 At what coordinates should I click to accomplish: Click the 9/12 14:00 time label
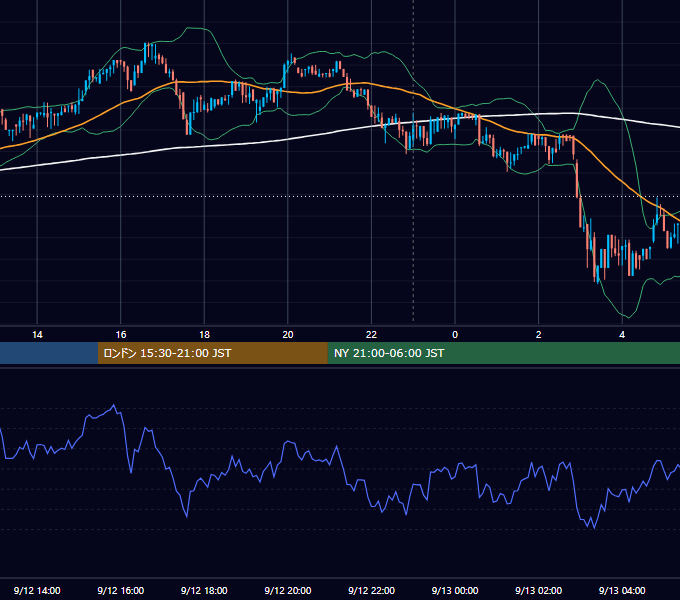point(37,590)
